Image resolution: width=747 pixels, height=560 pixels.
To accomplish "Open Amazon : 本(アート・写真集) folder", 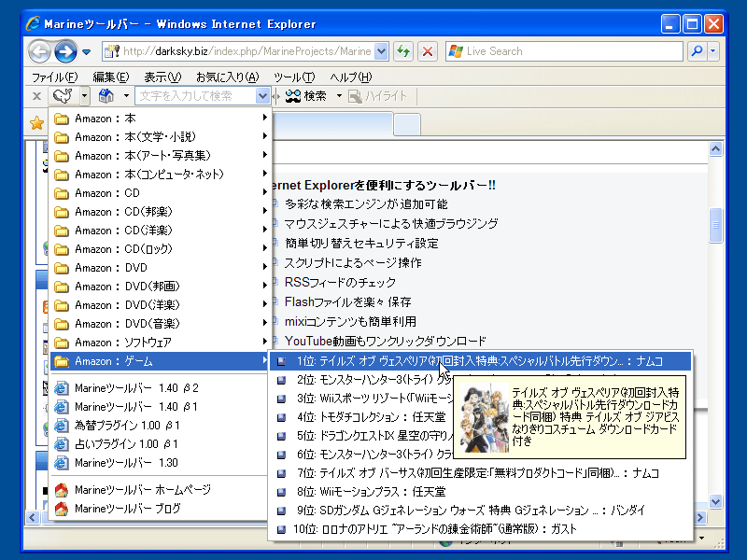I will pos(160,156).
